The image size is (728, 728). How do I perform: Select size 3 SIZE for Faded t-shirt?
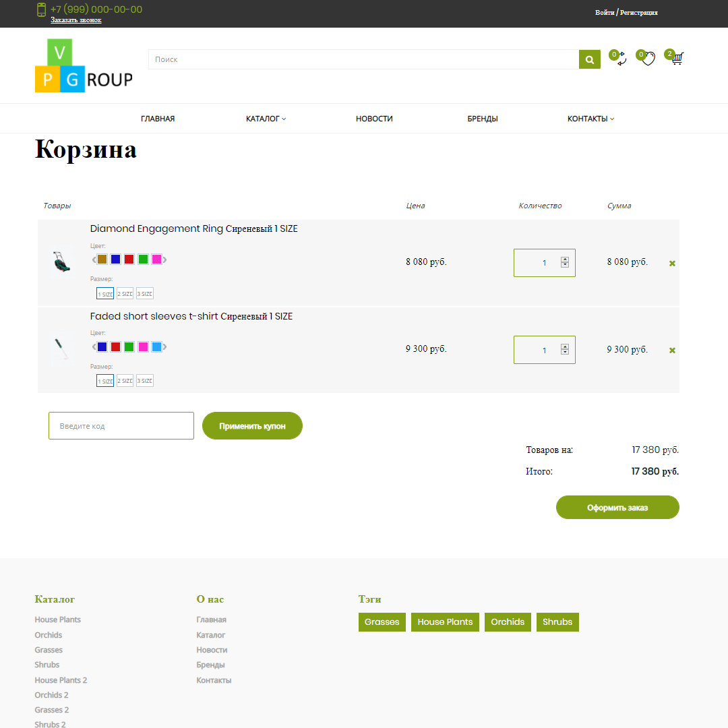tap(144, 380)
